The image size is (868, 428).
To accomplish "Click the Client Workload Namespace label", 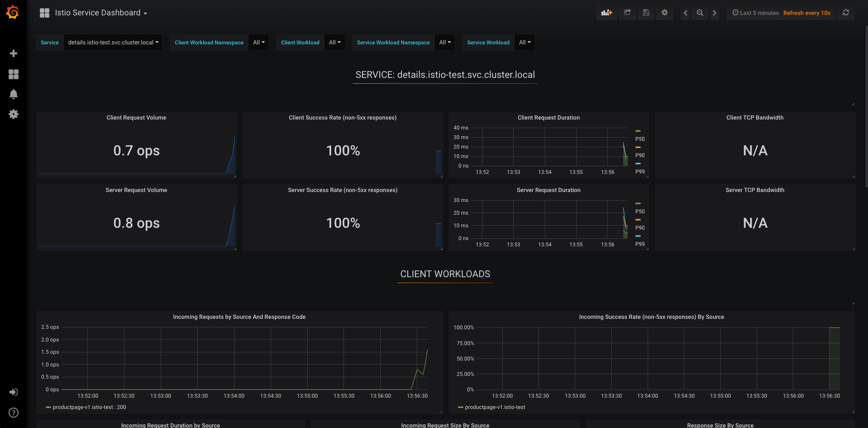I will point(209,43).
